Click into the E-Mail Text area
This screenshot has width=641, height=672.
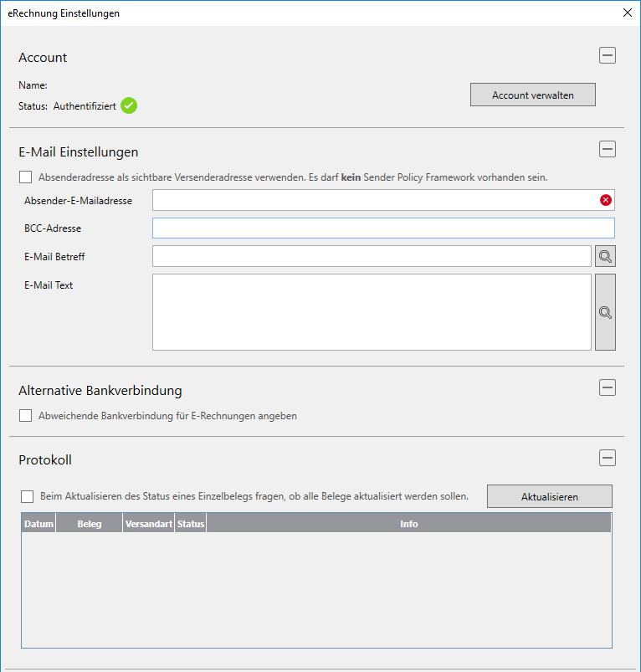click(372, 312)
